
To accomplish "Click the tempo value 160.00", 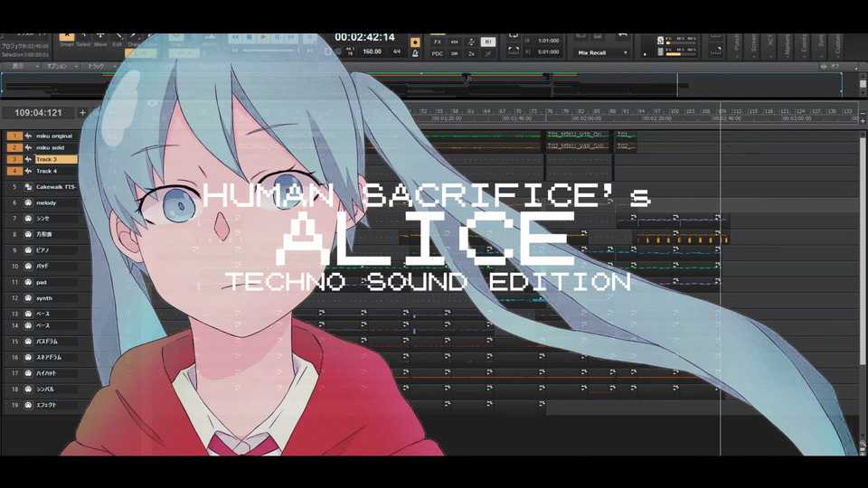I will coord(372,52).
